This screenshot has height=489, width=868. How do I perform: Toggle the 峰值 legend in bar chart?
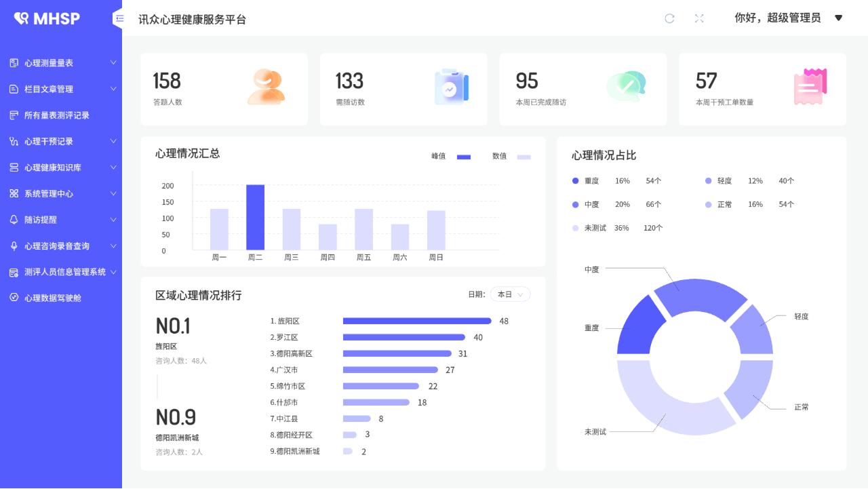pos(451,156)
